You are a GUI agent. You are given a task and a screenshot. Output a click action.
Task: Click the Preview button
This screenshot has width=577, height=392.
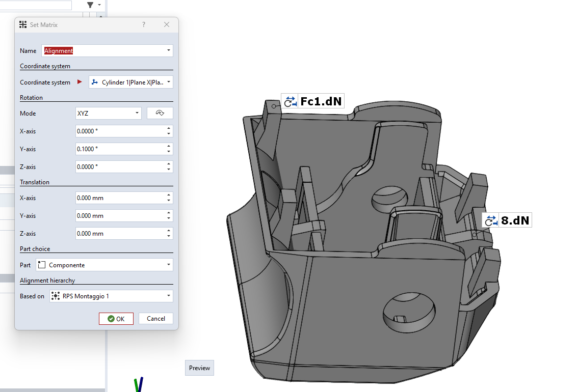tap(199, 368)
